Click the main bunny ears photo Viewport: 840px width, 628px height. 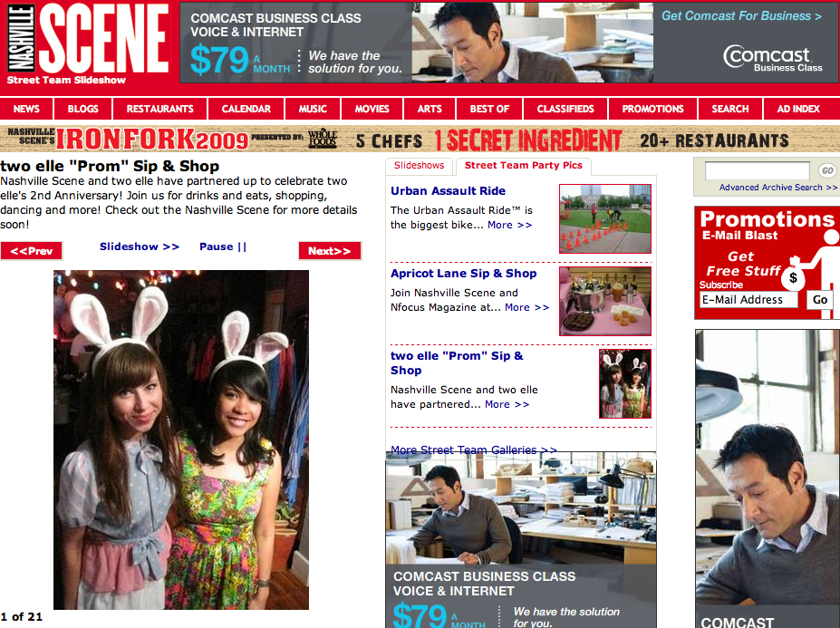[x=181, y=440]
